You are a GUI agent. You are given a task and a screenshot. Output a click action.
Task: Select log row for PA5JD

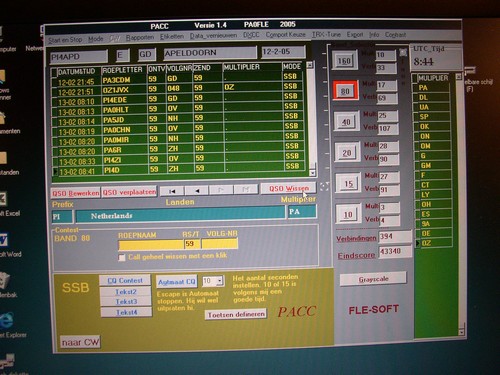pos(178,119)
